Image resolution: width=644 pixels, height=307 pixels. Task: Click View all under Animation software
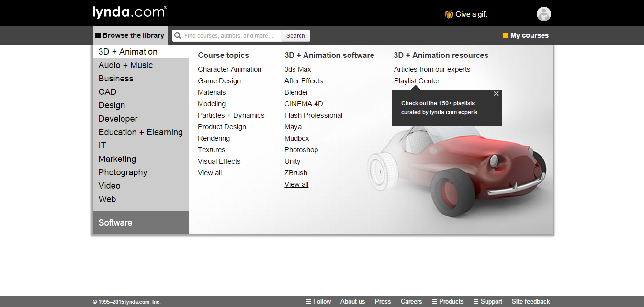tap(296, 184)
